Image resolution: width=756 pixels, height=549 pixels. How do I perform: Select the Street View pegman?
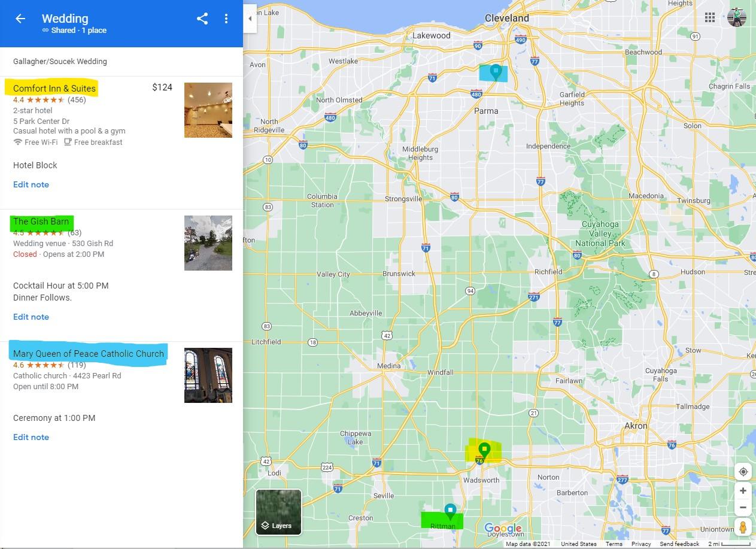coord(743,527)
